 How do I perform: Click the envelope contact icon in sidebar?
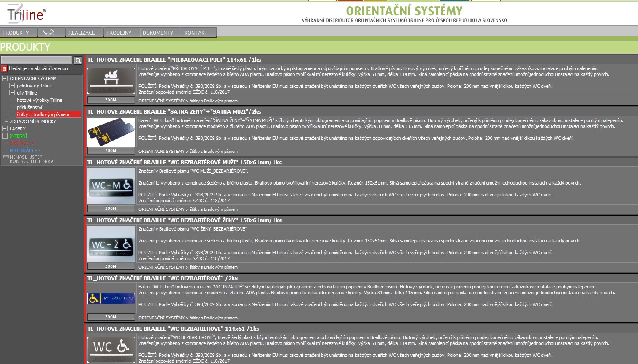coord(6,157)
